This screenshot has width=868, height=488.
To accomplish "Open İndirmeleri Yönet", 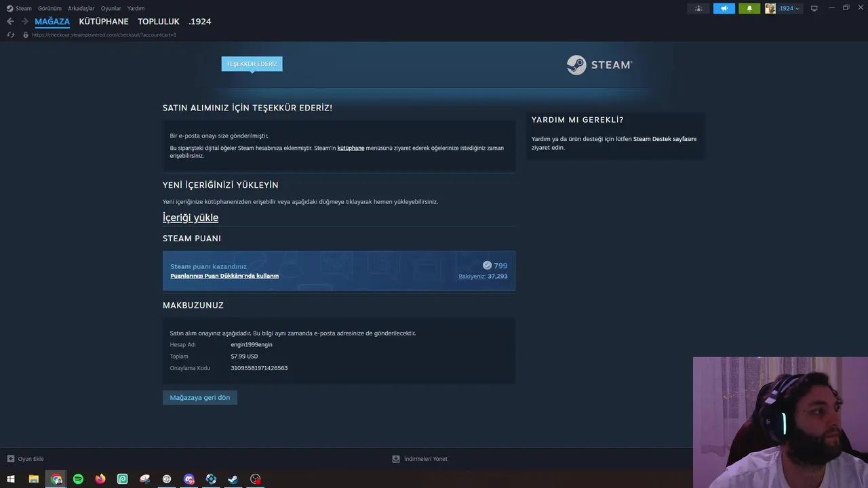I will [x=420, y=459].
